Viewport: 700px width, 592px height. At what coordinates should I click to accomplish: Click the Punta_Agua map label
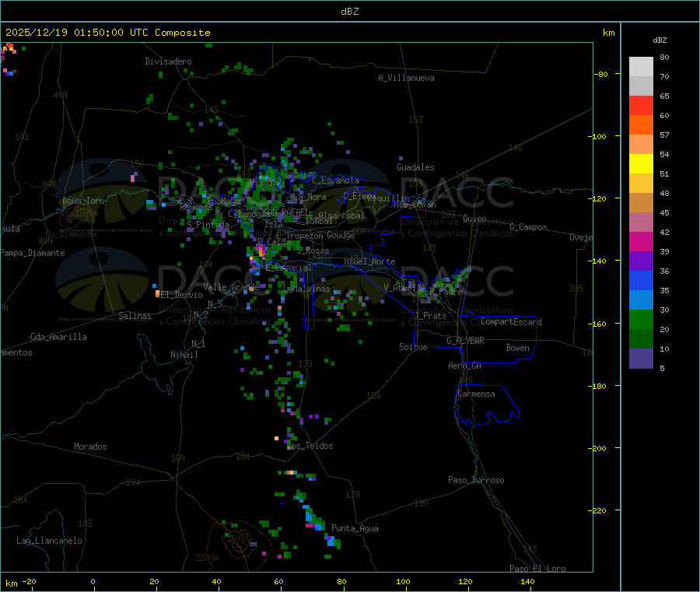[355, 528]
